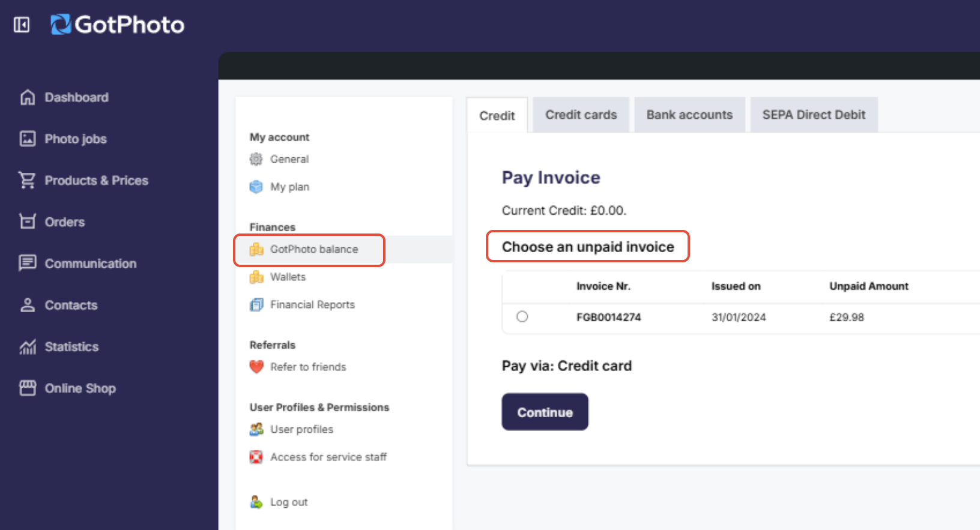
Task: Click the Statistics chart icon
Action: (28, 346)
